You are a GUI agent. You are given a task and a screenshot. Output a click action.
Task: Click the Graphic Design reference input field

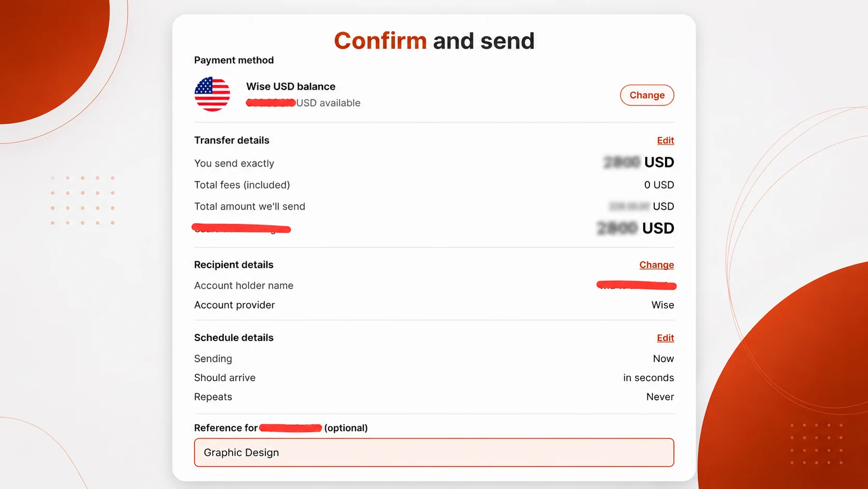[x=434, y=453]
